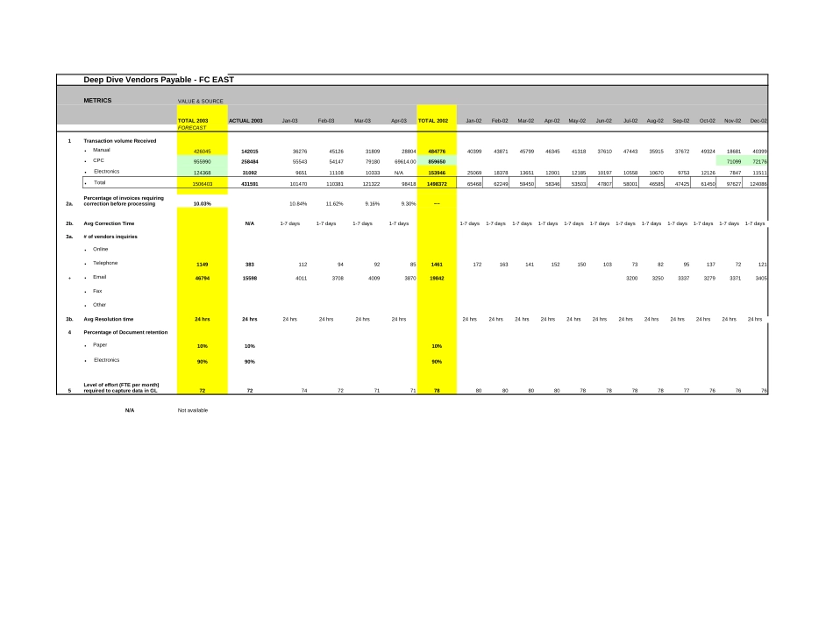Viewport: 833px width, 644px height.
Task: Click the 'Apr-03' column header
Action: [398, 121]
